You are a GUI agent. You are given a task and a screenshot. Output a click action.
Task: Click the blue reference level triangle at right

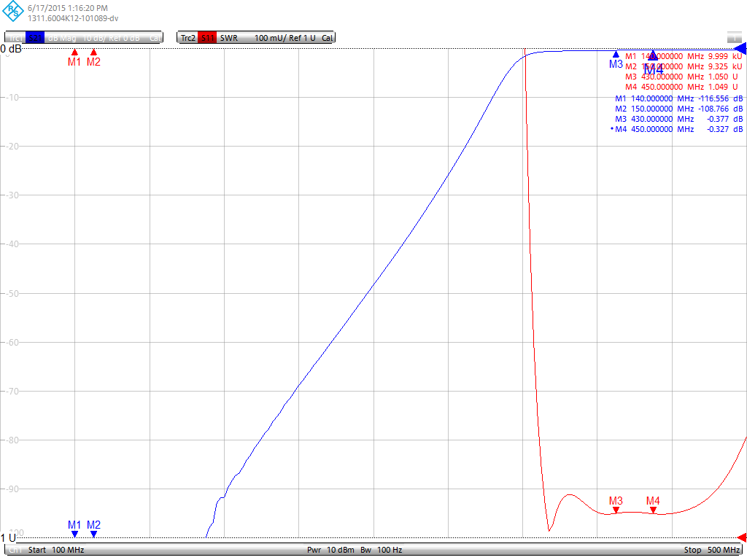point(740,48)
